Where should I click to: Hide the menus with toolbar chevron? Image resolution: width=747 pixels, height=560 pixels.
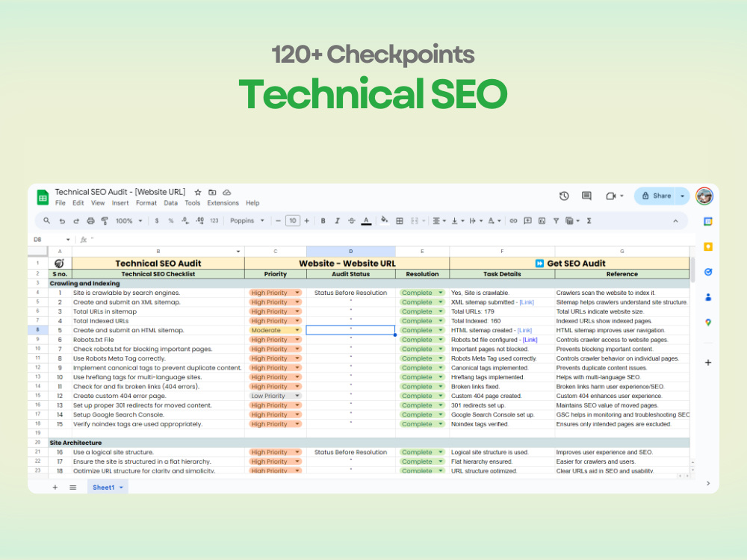675,221
